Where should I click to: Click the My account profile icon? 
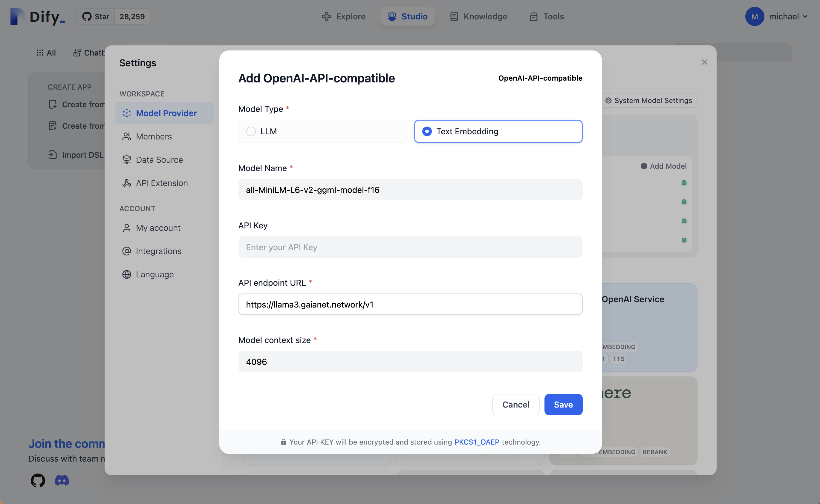point(126,227)
